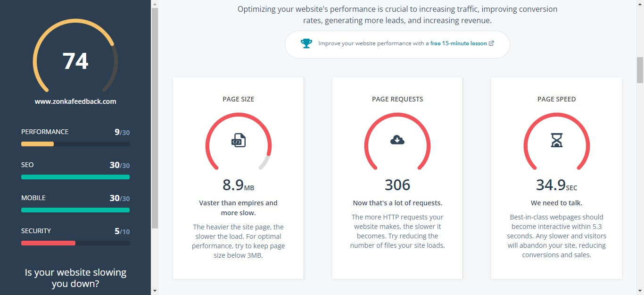Viewport: 644px width, 295px height.
Task: Select the PERFORMANCE score section
Action: 75,137
